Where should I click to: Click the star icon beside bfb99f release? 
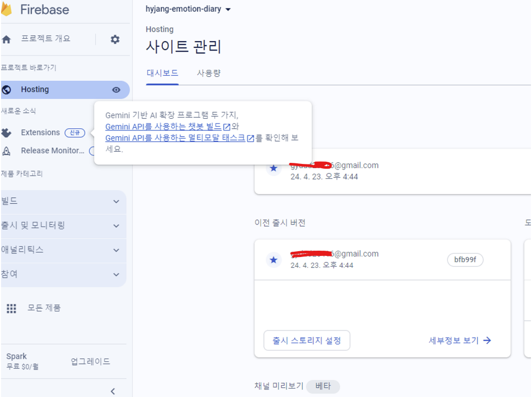[273, 260]
